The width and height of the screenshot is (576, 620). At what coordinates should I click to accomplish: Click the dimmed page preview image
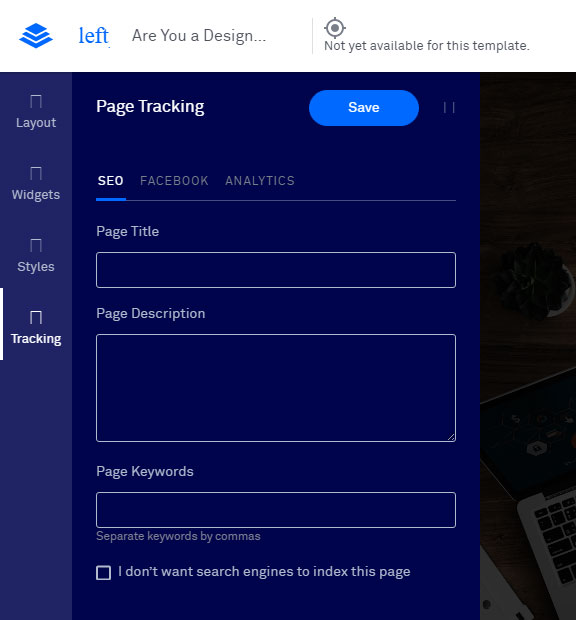point(528,346)
